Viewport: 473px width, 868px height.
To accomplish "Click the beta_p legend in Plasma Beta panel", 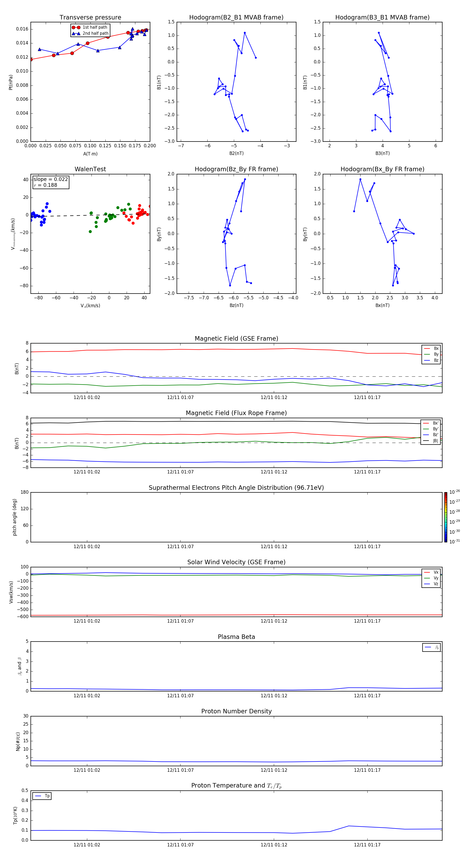I will pos(431,647).
